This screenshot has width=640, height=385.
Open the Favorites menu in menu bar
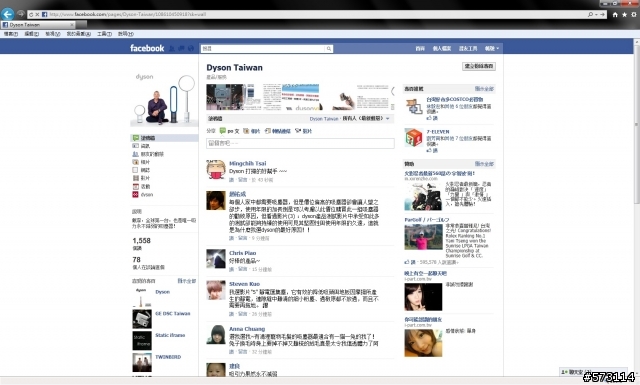tap(78, 34)
